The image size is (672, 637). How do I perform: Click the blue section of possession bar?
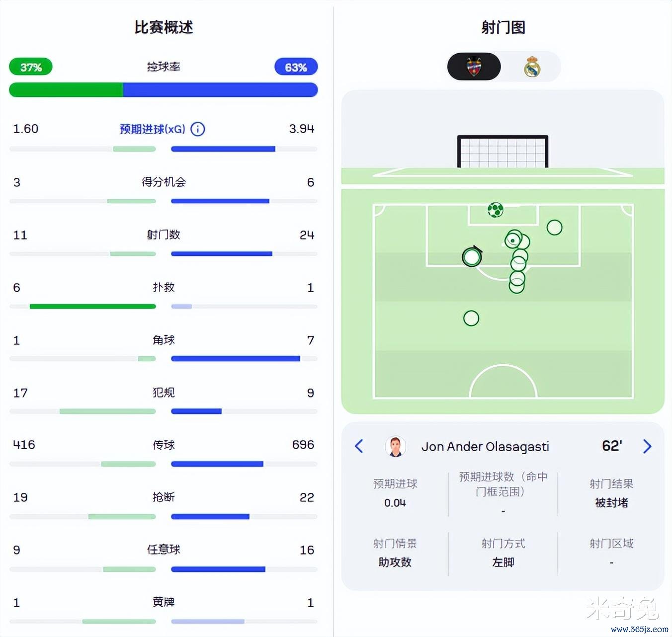tap(220, 90)
